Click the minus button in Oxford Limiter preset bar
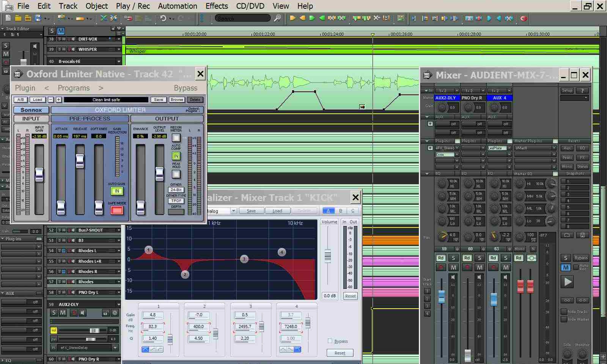 [x=51, y=100]
